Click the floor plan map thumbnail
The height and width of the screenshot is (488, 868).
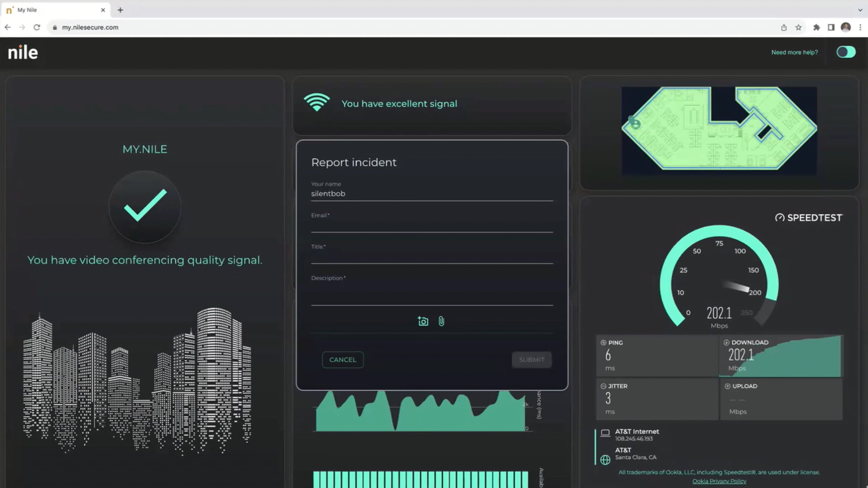(719, 131)
